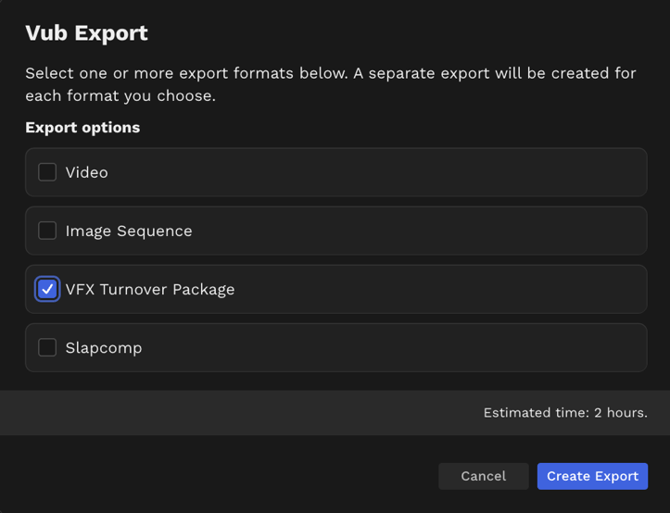Viewport: 670px width, 513px height.
Task: Click the export formats description paragraph
Action: tap(330, 85)
